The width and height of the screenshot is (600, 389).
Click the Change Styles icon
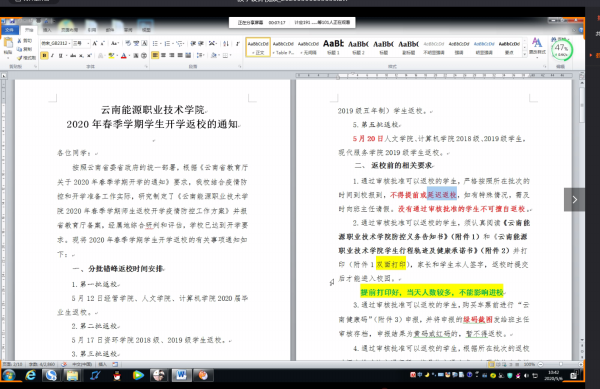click(x=537, y=46)
